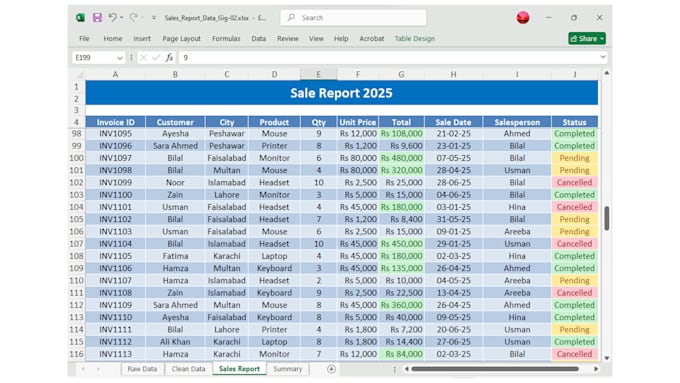Image resolution: width=680 pixels, height=383 pixels.
Task: Open Customize Quick Access Toolbar dropdown
Action: [x=154, y=18]
